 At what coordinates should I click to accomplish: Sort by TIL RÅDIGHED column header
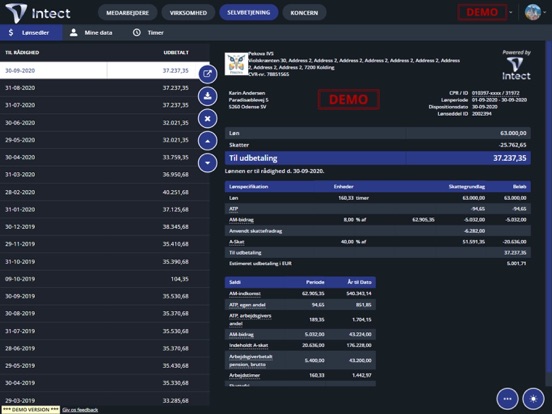[x=22, y=52]
